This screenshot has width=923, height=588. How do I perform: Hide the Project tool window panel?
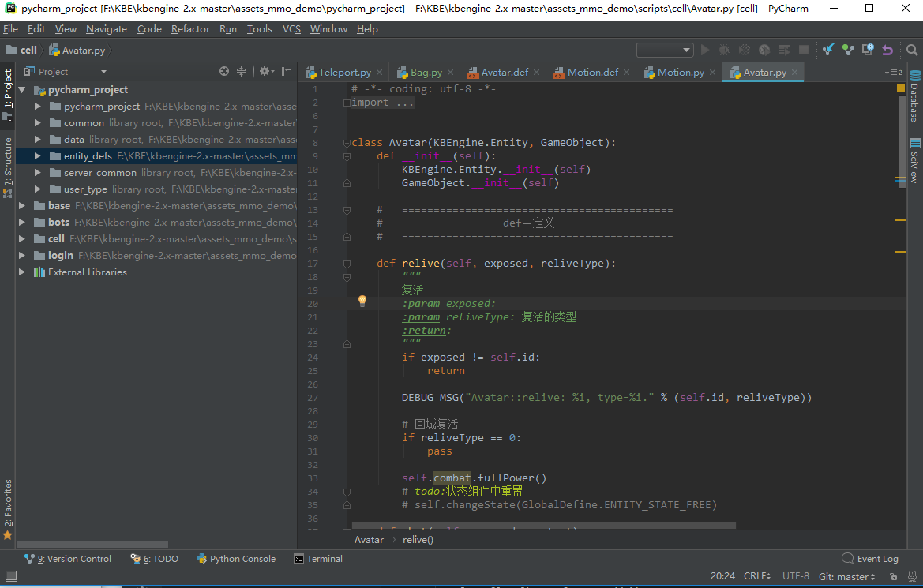(x=287, y=71)
